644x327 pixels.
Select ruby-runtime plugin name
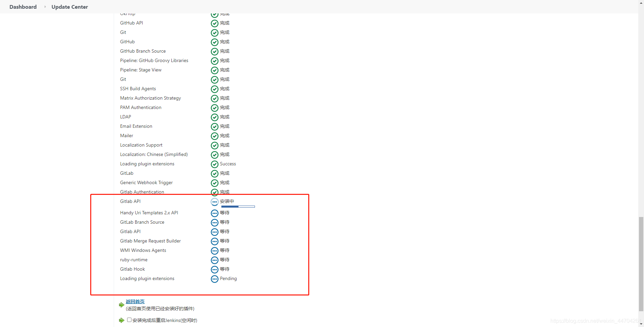pyautogui.click(x=134, y=260)
